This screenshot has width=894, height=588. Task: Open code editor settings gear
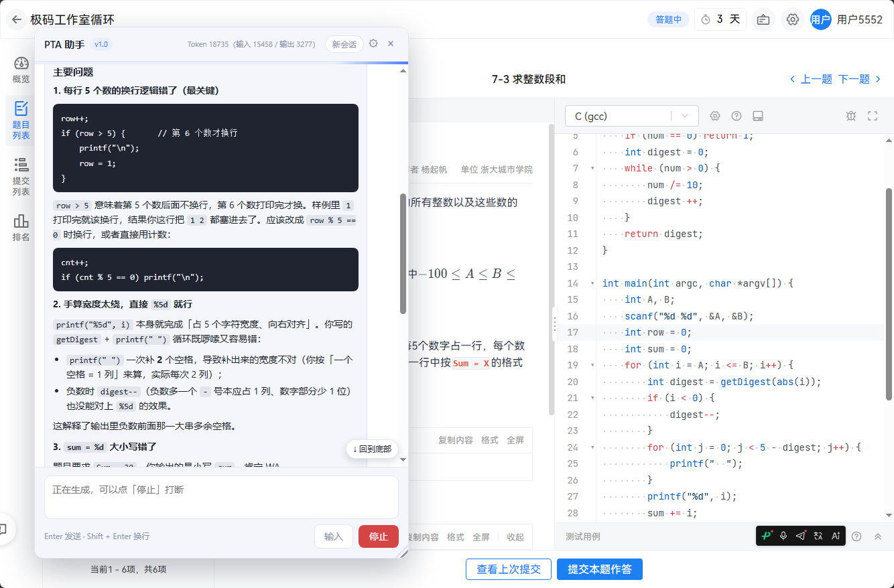tap(715, 116)
